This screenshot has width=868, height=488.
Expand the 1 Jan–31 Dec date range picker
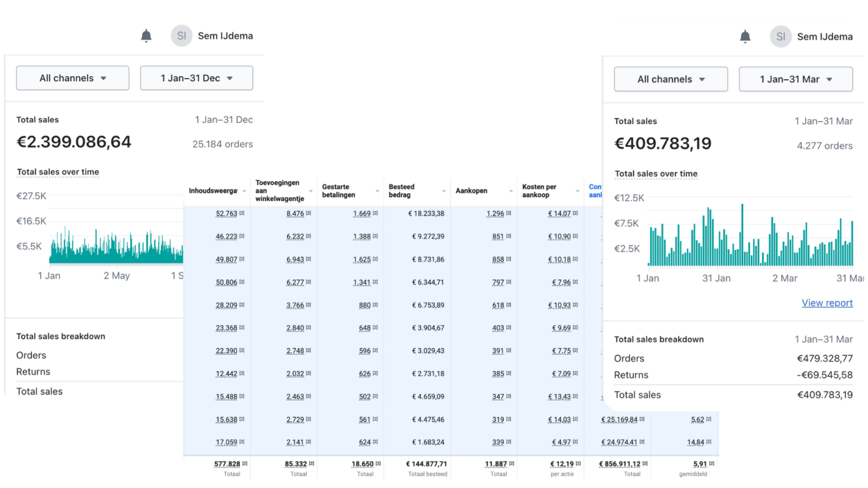tap(196, 78)
